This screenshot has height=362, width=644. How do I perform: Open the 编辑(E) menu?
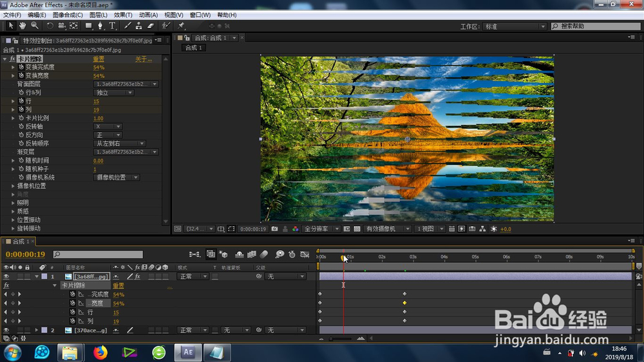pyautogui.click(x=37, y=15)
